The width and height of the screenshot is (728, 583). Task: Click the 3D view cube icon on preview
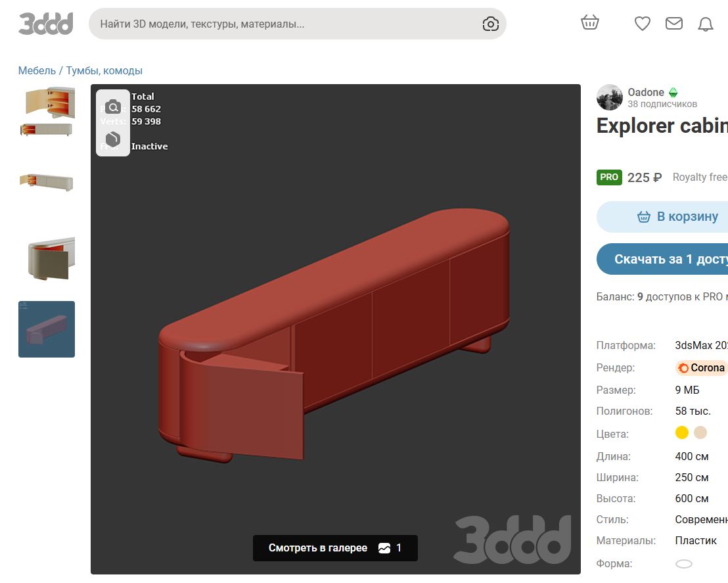113,139
